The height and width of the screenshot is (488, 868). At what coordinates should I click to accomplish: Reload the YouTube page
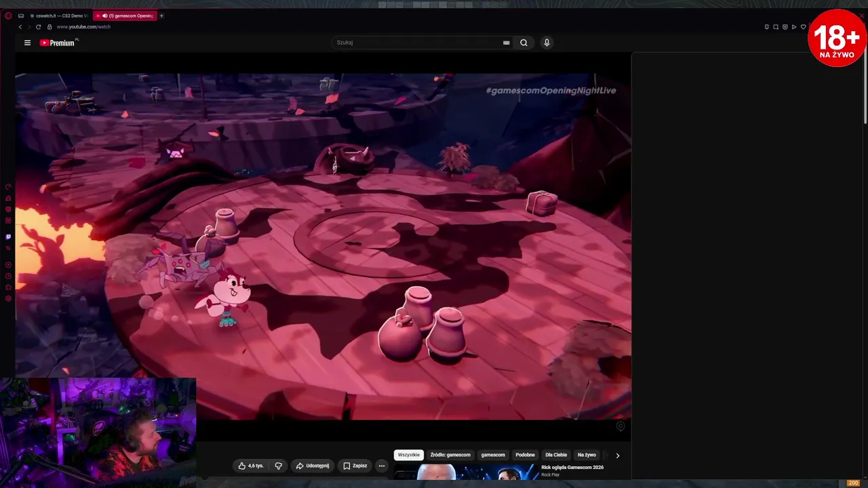pyautogui.click(x=39, y=27)
